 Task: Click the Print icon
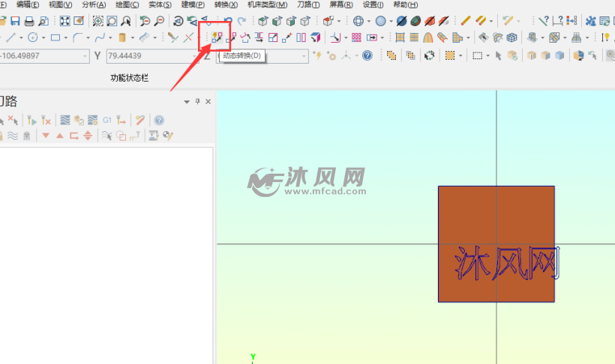tap(29, 21)
